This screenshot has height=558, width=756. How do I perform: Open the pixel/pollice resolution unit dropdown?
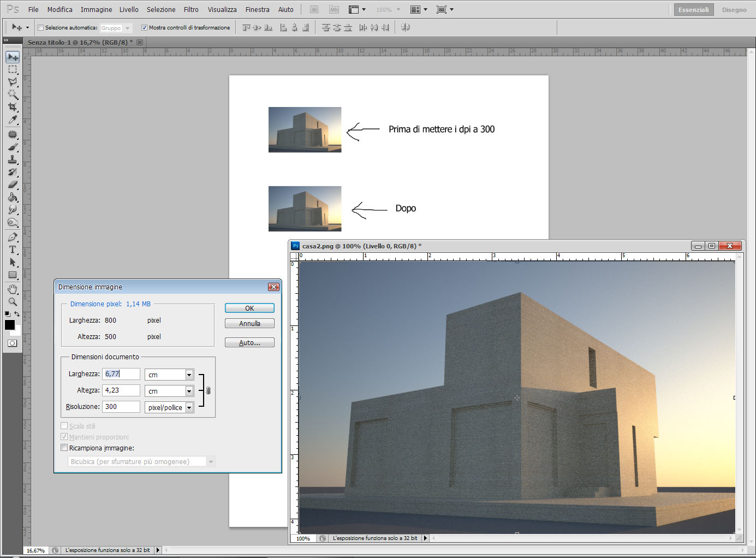click(169, 407)
